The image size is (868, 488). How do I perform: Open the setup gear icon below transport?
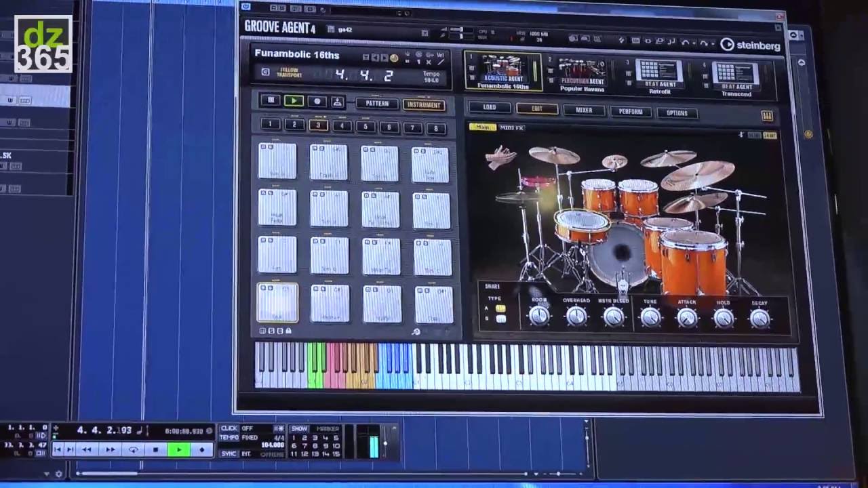(x=59, y=474)
